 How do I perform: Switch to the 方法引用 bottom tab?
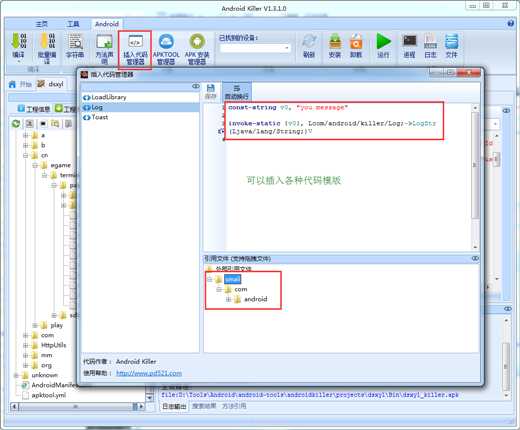coord(234,406)
